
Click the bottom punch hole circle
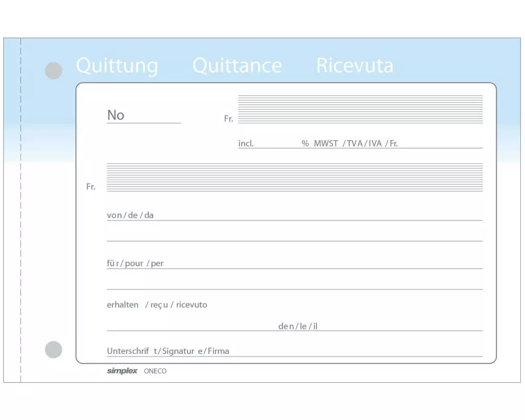tap(54, 349)
